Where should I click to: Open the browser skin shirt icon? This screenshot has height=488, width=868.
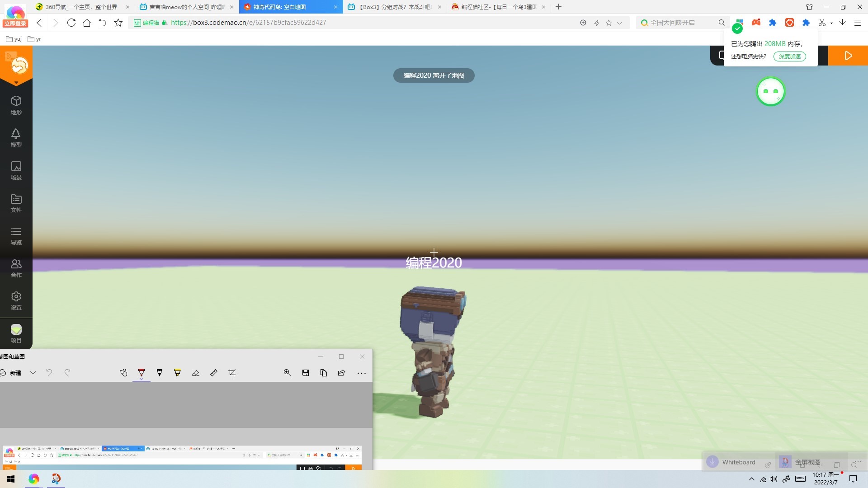(809, 7)
